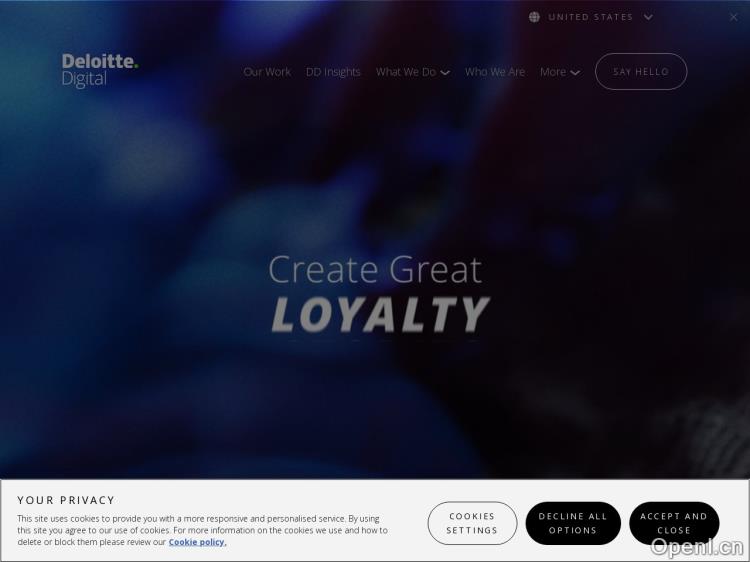The height and width of the screenshot is (562, 750).
Task: Expand the More menu
Action: pyautogui.click(x=553, y=72)
